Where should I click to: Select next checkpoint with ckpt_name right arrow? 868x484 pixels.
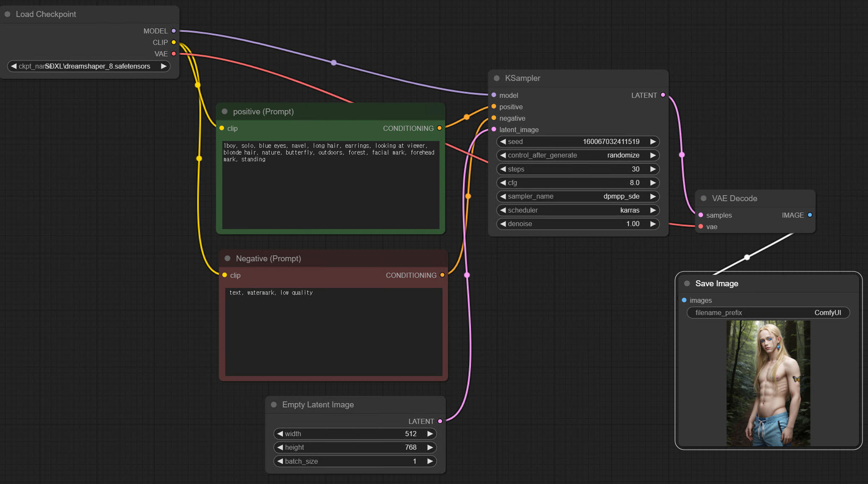(x=163, y=66)
